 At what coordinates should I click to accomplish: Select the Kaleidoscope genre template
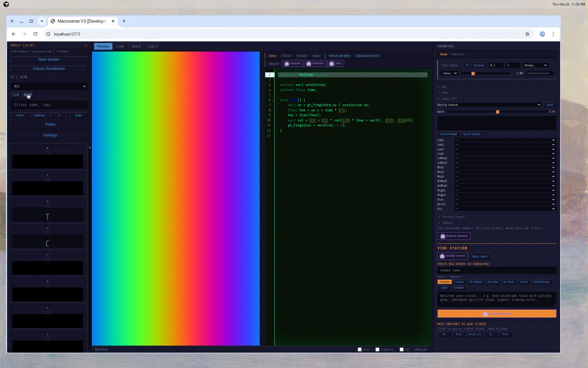tap(541, 282)
